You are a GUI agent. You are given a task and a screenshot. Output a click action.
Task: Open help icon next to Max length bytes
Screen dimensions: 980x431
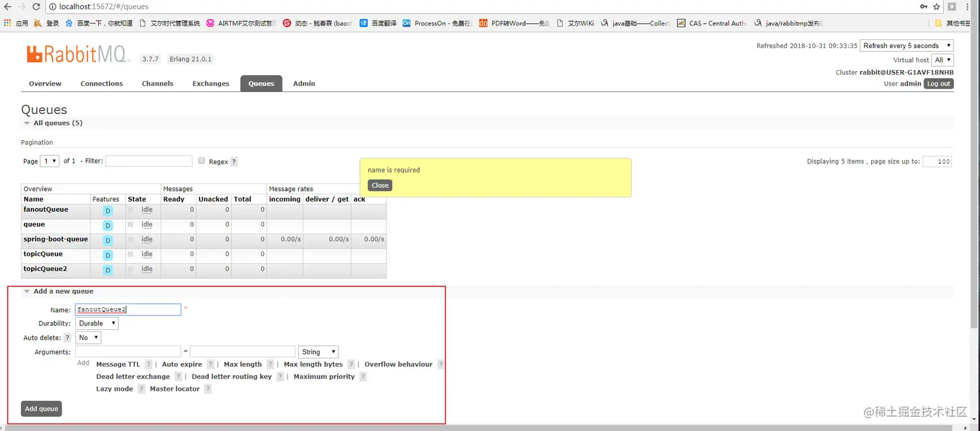point(351,364)
